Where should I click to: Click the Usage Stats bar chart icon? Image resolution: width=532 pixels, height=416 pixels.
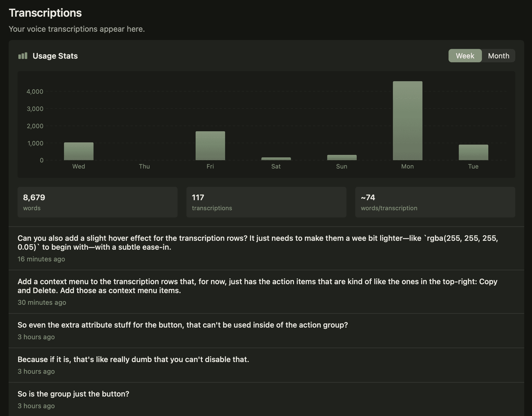(x=23, y=56)
